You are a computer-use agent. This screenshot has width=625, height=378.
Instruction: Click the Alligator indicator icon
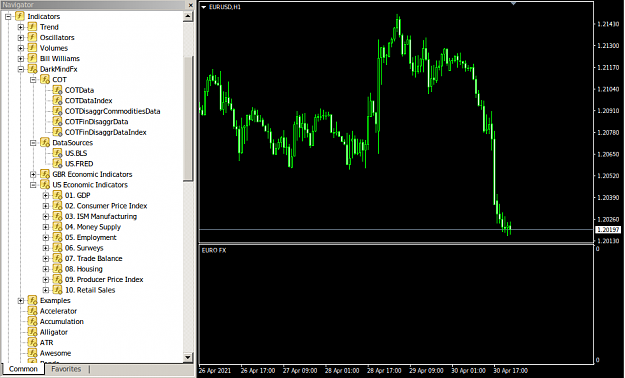click(x=32, y=332)
